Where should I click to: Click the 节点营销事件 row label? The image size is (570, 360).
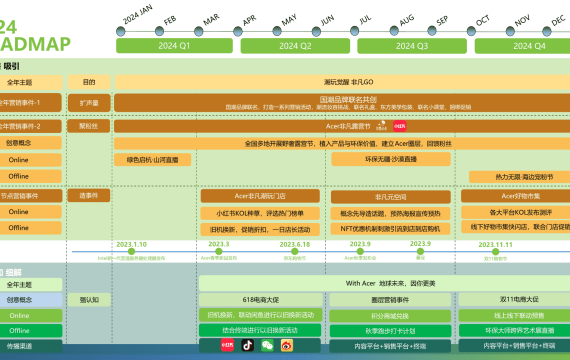[x=31, y=196]
